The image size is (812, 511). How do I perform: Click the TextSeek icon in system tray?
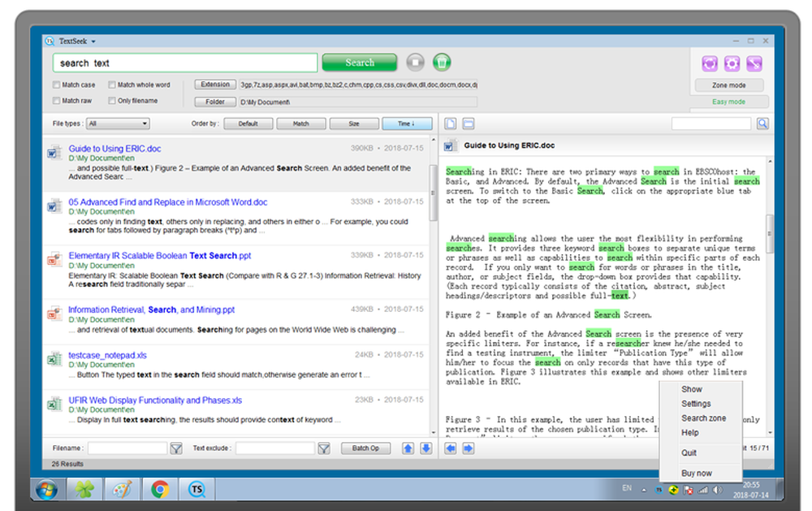[x=659, y=489]
